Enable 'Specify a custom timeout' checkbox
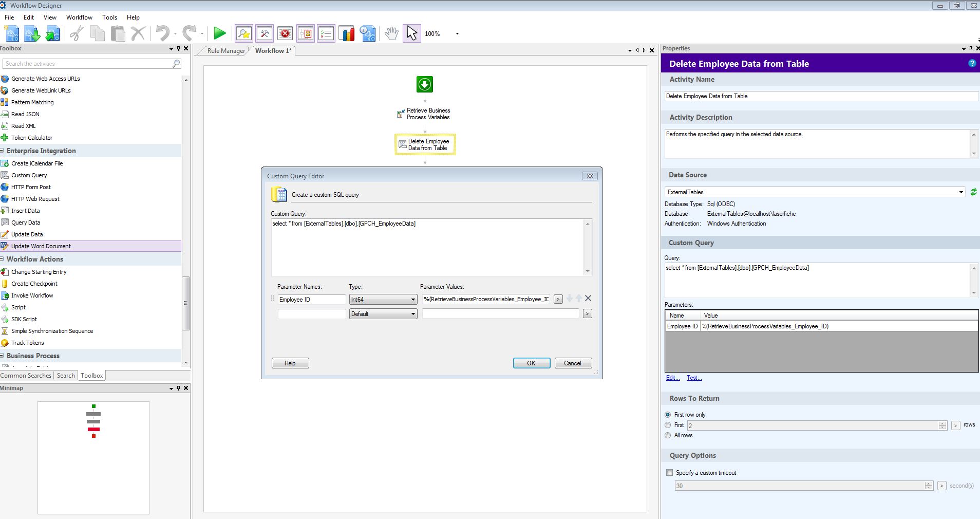Screen dimensions: 980x519 [x=670, y=473]
